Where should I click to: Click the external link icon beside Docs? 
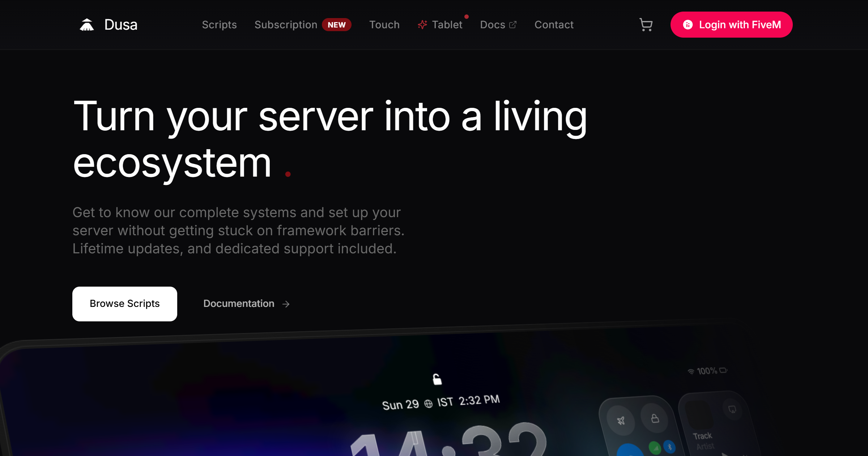[x=513, y=25]
